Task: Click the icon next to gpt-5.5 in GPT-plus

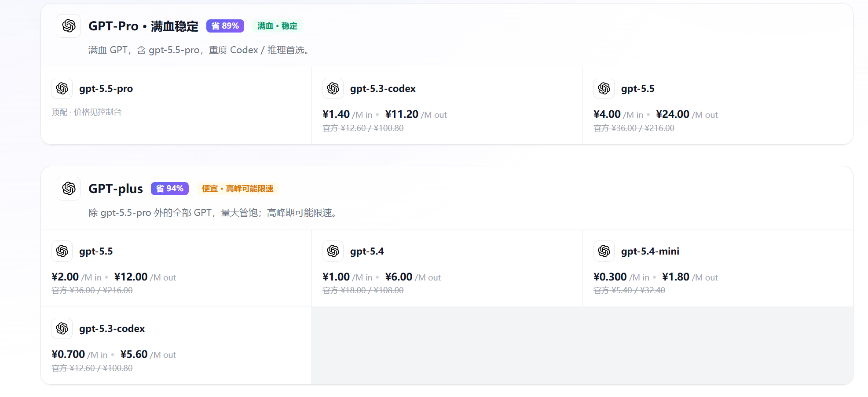Action: [x=62, y=251]
